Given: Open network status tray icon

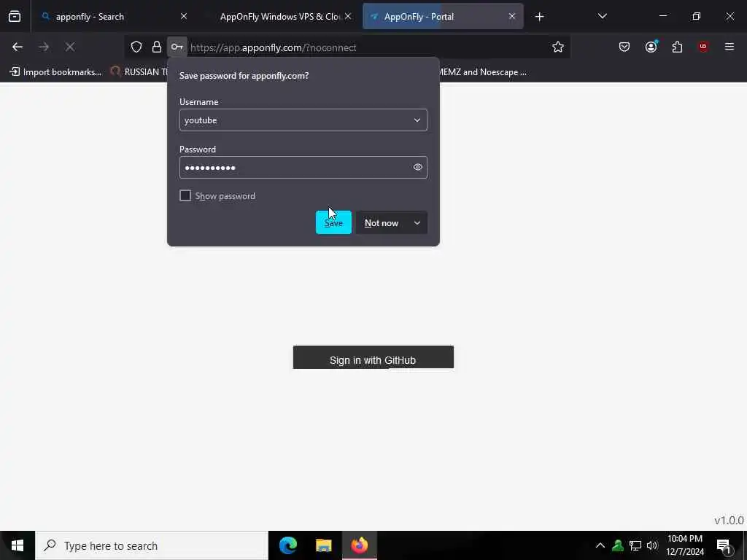Looking at the screenshot, I should [x=635, y=545].
